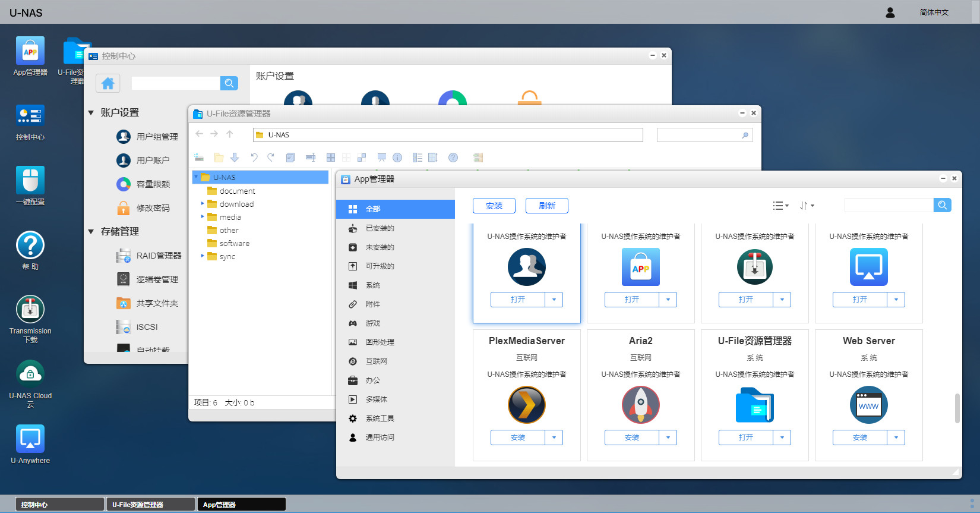
Task: Click the copy icon in U-File toolbar
Action: 290,158
